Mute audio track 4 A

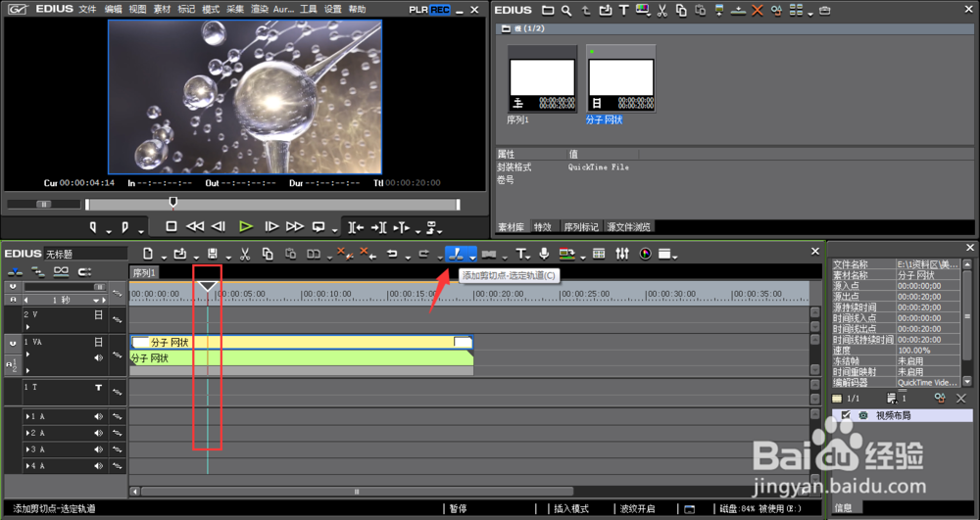[99, 466]
